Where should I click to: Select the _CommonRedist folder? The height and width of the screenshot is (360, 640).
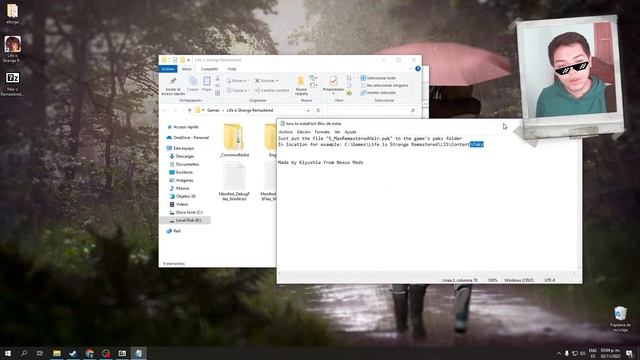[234, 140]
